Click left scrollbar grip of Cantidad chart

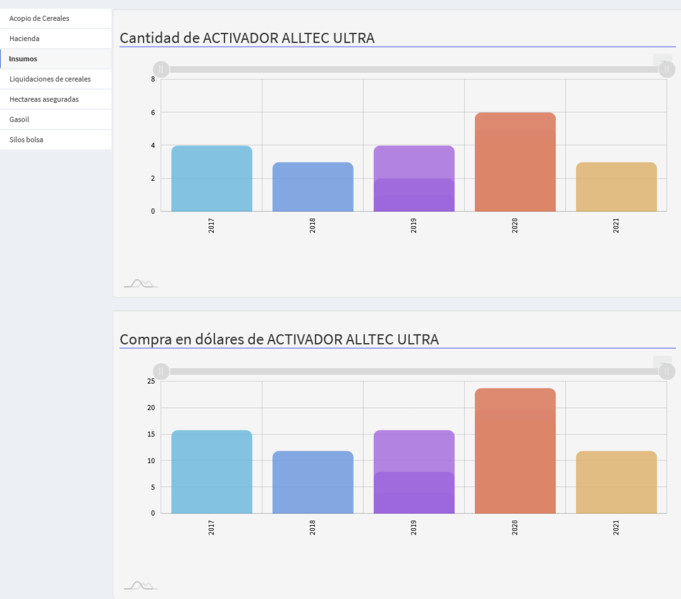click(x=161, y=69)
